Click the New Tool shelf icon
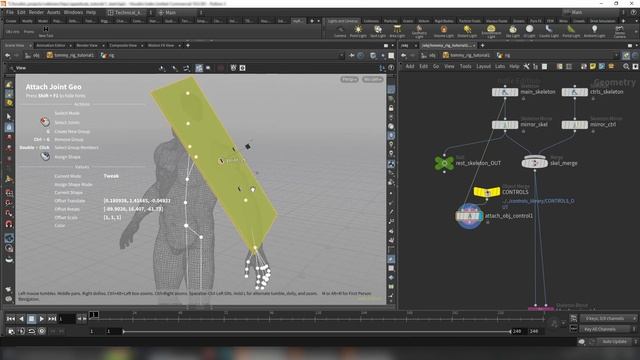640x360 pixels. [x=46, y=31]
